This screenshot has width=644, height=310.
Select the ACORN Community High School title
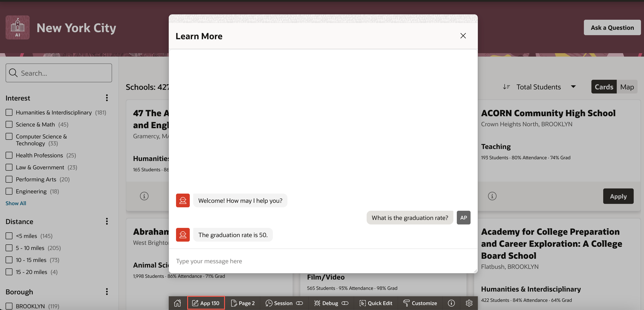tap(548, 113)
